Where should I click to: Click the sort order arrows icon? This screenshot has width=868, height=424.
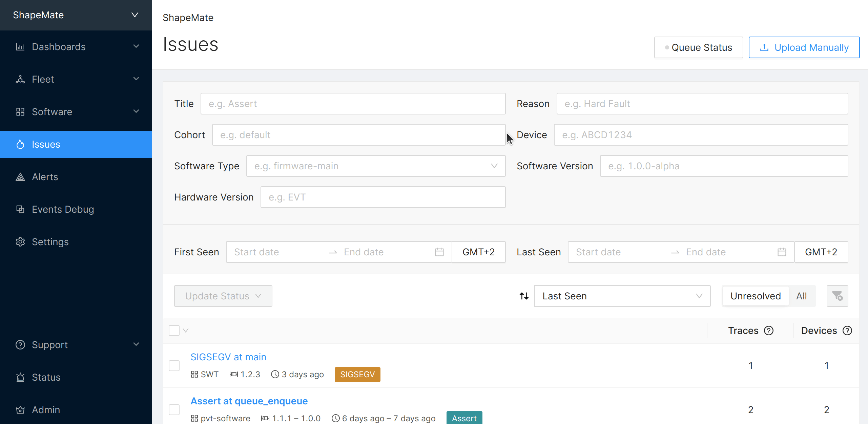click(x=524, y=296)
